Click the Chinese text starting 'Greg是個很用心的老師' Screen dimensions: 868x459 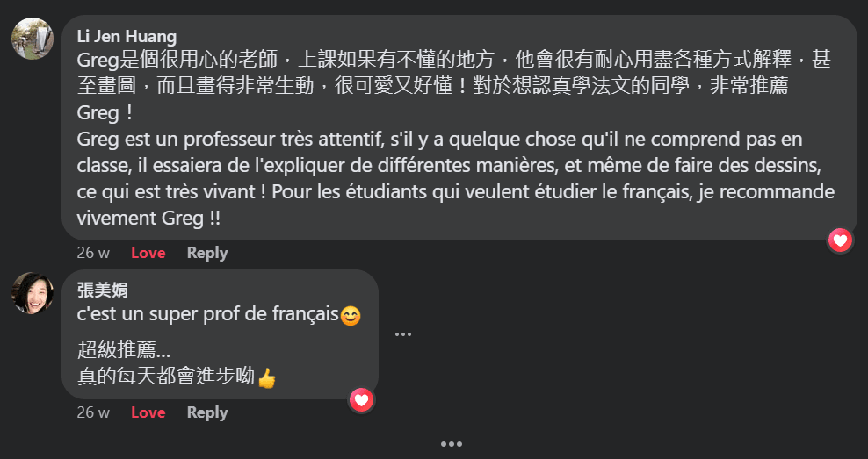454,86
